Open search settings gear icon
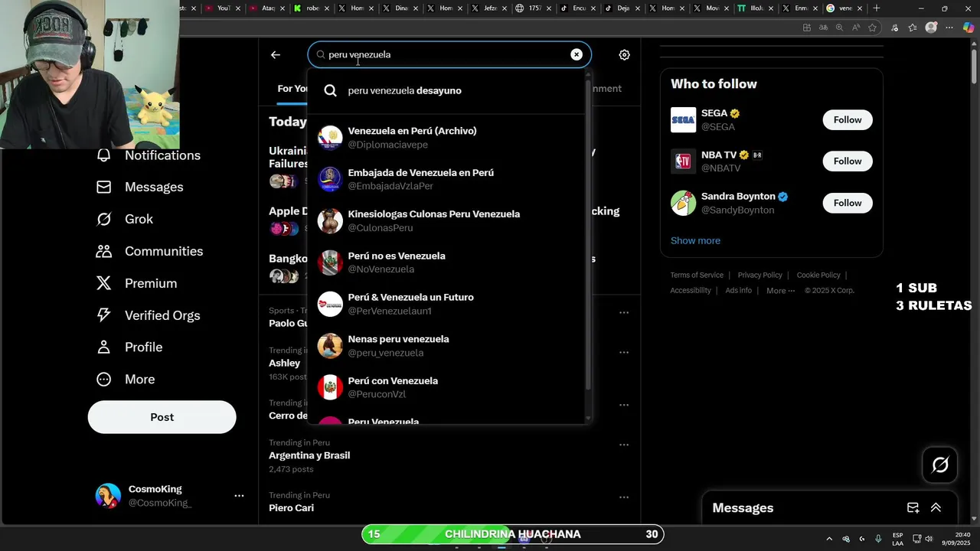Image resolution: width=980 pixels, height=551 pixels. pos(624,55)
